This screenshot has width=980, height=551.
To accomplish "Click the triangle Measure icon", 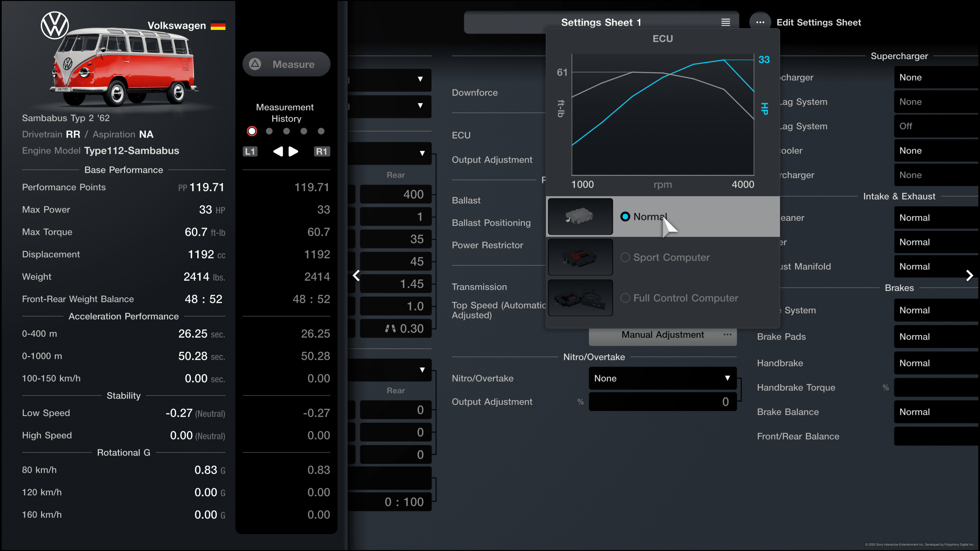I will tap(255, 64).
